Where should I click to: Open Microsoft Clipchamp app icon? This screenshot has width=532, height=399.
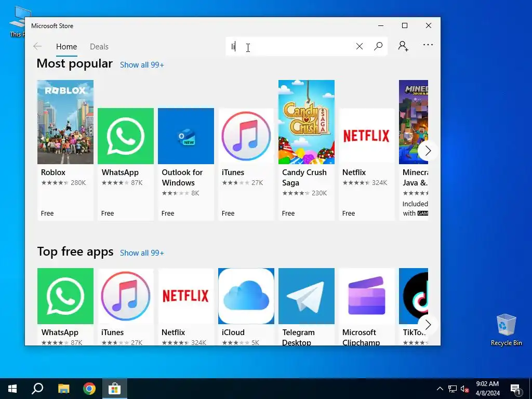(366, 296)
